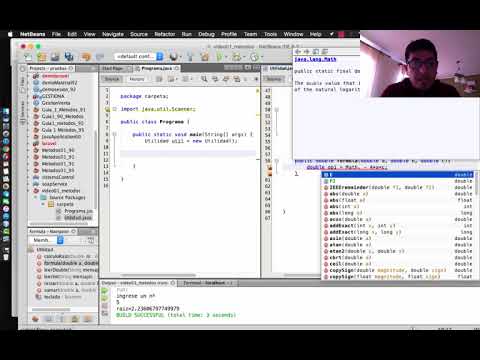Viewport: 480px width, 360px height.
Task: Click the javadoc forward arrow button
Action: pos(306,51)
